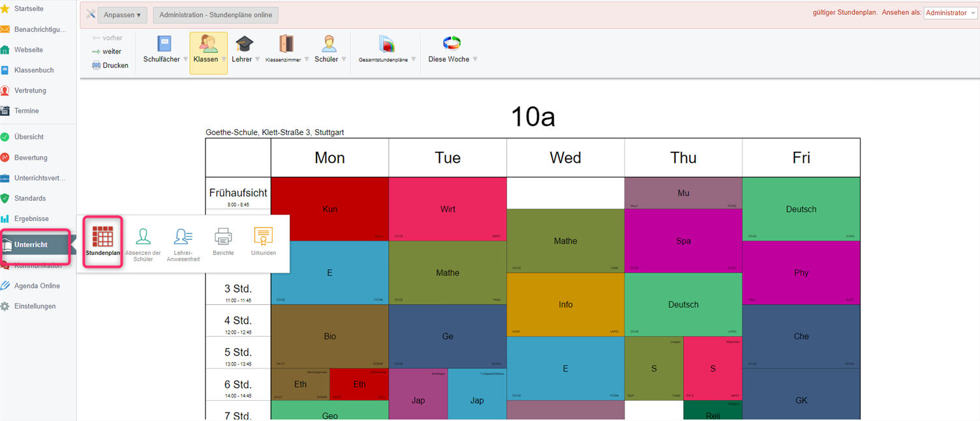This screenshot has width=980, height=421.
Task: Click Administration - Stundenpläne online button
Action: pos(215,15)
